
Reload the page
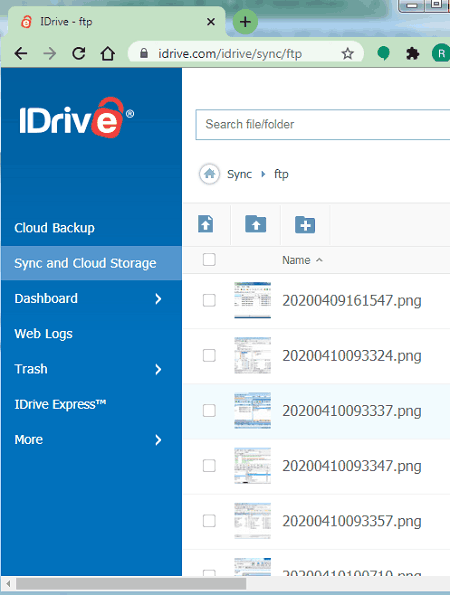coord(79,54)
